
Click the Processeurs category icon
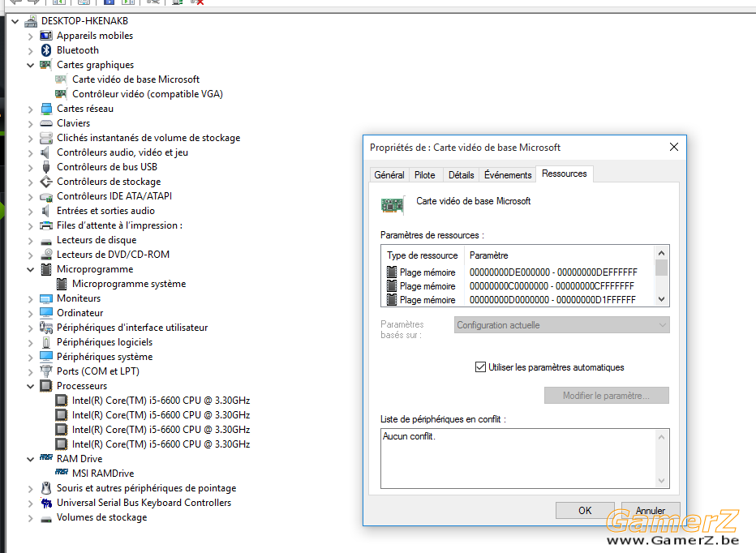pyautogui.click(x=46, y=386)
